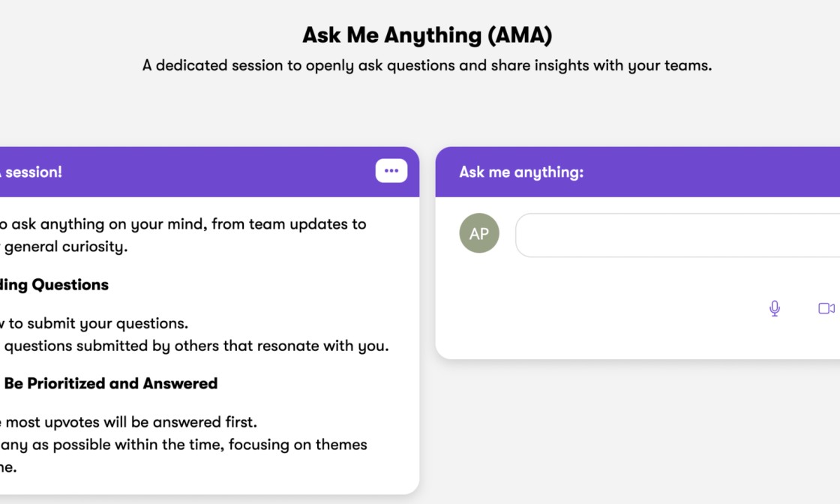Click the "Ask Me Anything (AMA)" page title
Screen dimensions: 840x504
pyautogui.click(x=427, y=35)
